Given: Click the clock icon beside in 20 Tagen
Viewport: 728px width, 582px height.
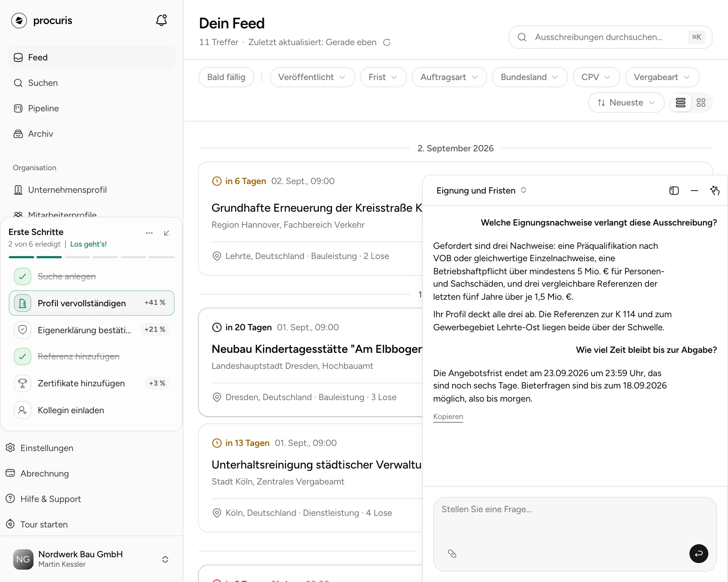Looking at the screenshot, I should [x=217, y=327].
